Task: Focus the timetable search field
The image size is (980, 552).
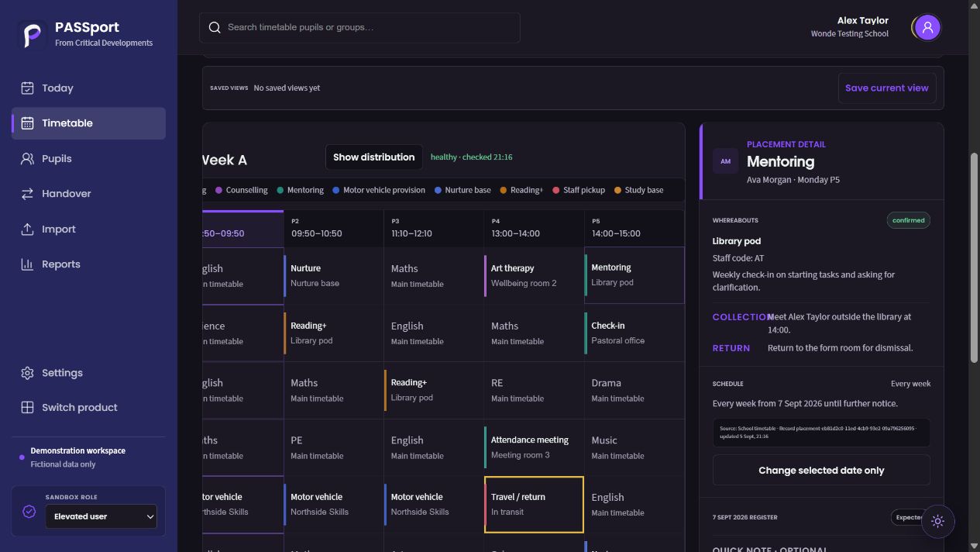Action: [359, 28]
